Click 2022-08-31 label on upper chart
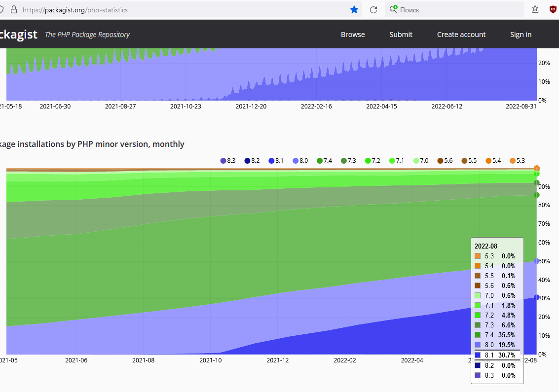 coord(521,106)
